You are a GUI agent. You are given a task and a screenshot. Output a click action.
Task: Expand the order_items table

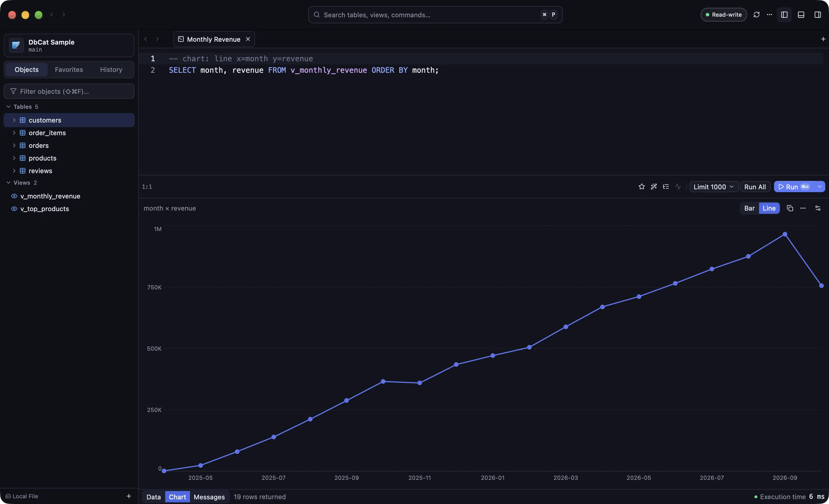(x=14, y=133)
